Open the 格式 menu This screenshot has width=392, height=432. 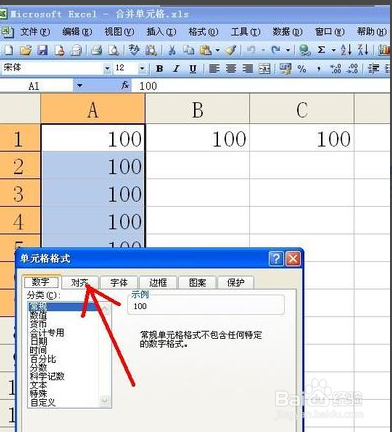pyautogui.click(x=203, y=32)
